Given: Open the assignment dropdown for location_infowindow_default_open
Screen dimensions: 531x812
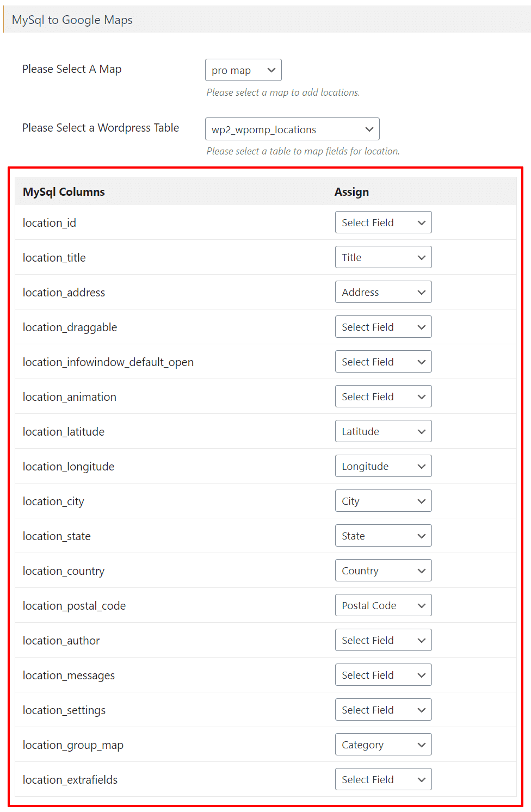Looking at the screenshot, I should (383, 361).
